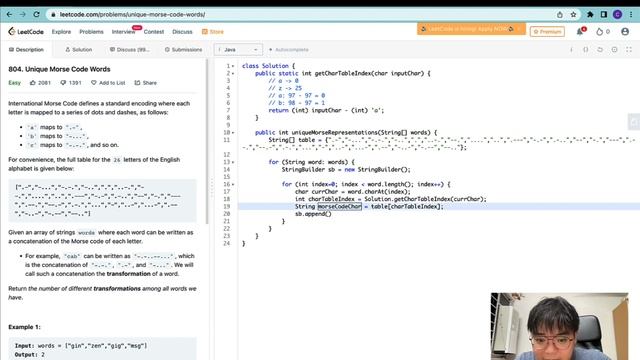Open the Store nav link

click(213, 31)
